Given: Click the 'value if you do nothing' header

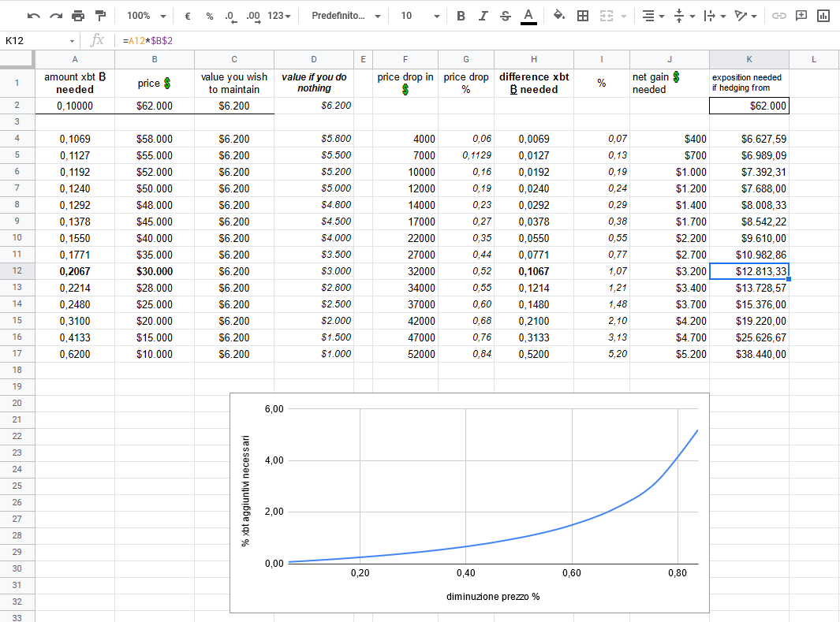Looking at the screenshot, I should tap(314, 83).
